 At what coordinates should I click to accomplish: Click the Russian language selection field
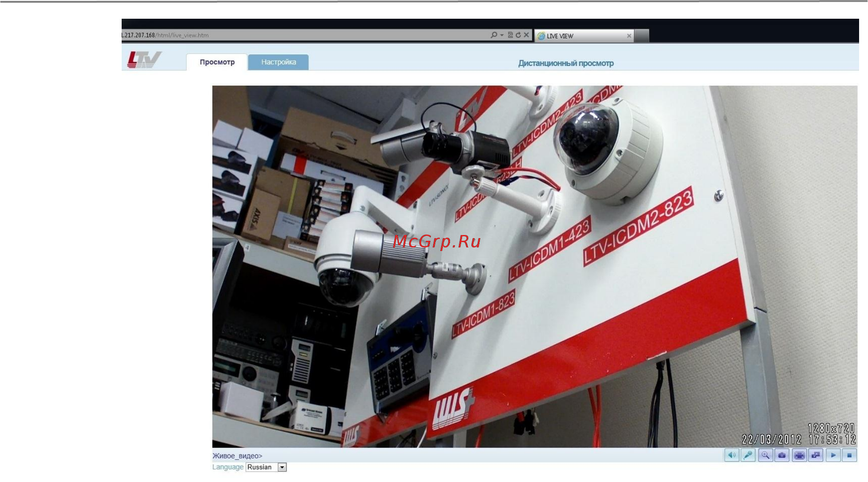click(266, 467)
